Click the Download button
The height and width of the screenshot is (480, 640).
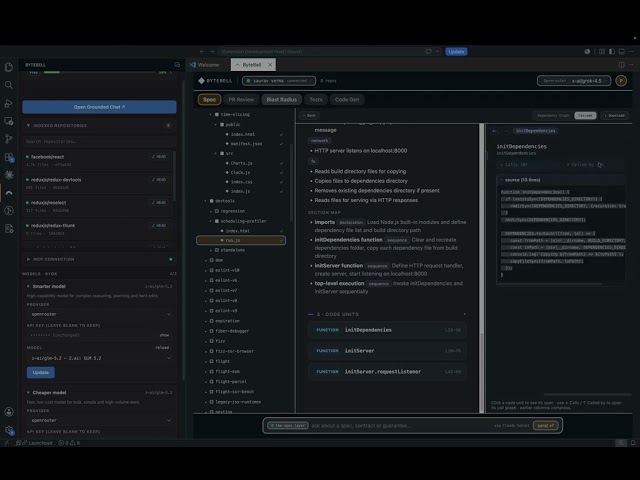pyautogui.click(x=614, y=116)
